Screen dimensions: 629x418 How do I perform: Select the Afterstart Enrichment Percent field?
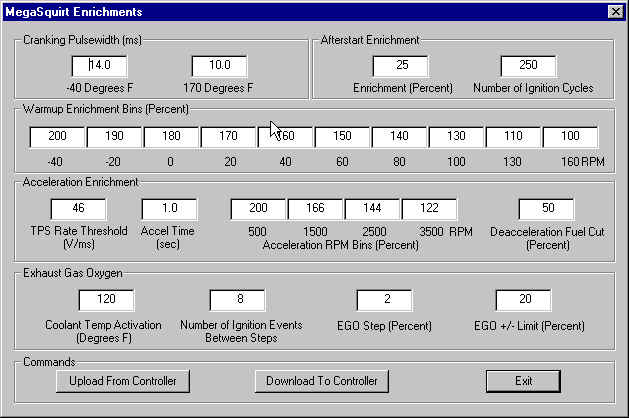(400, 66)
